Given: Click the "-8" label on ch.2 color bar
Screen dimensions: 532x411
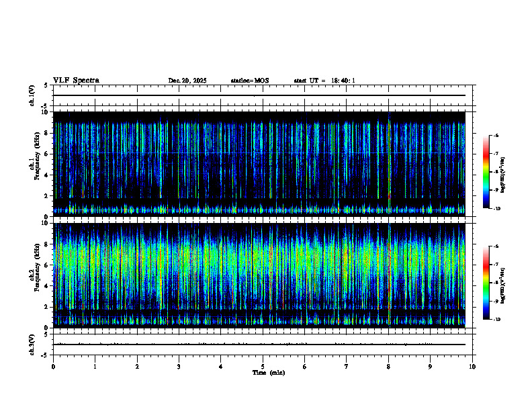Looking at the screenshot, I should 496,283.
